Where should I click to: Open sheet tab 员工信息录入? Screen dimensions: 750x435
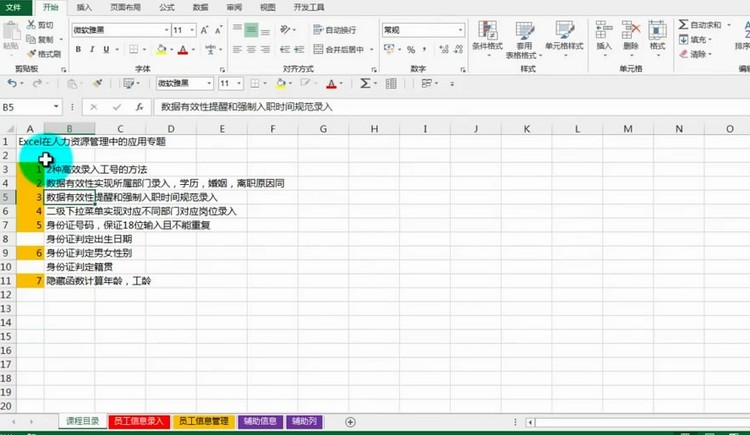[139, 421]
